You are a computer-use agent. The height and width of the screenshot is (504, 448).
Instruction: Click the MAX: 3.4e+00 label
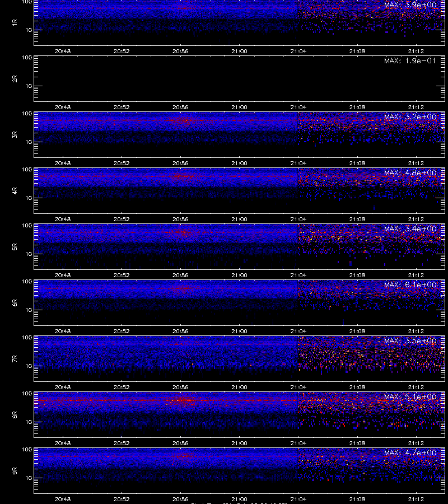click(x=410, y=229)
